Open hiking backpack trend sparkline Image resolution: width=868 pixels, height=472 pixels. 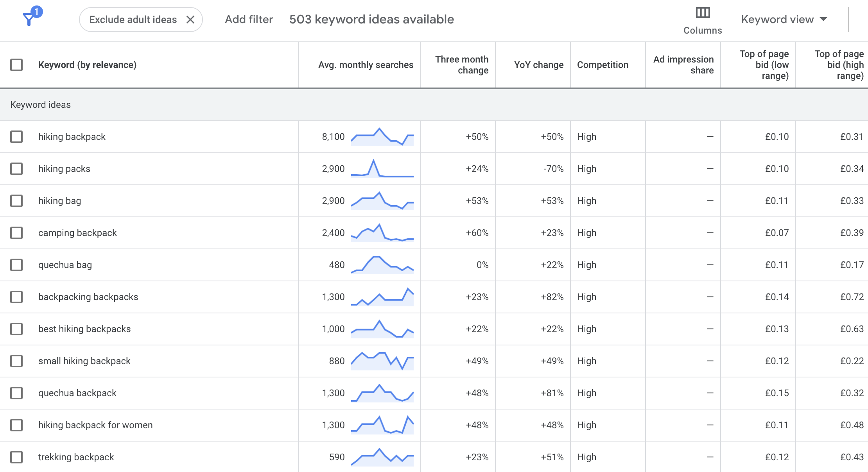click(x=382, y=137)
